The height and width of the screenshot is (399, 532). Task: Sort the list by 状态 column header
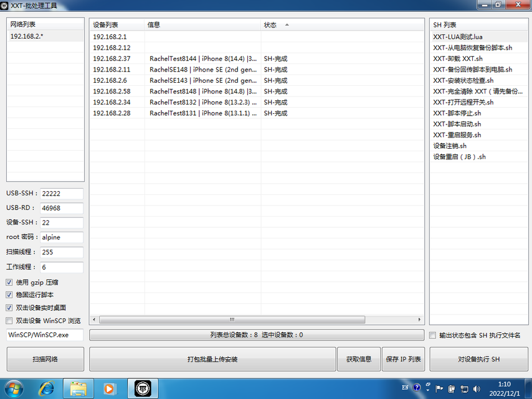click(x=270, y=25)
